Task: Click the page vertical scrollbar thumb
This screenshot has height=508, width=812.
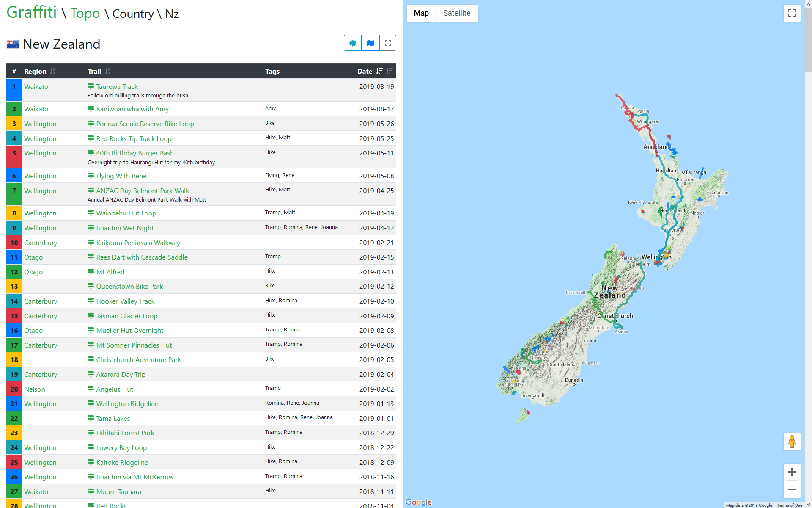Action: pyautogui.click(x=808, y=40)
